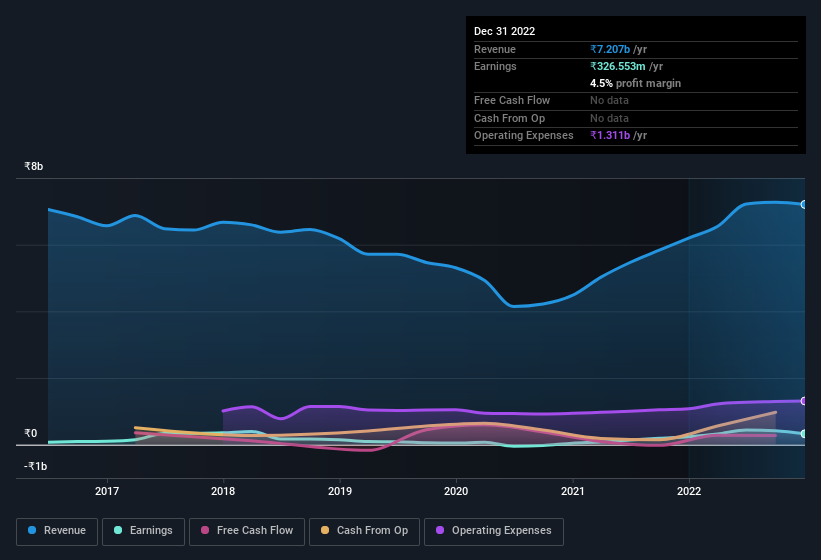Toggle the Operating Expenses legend button

(494, 532)
